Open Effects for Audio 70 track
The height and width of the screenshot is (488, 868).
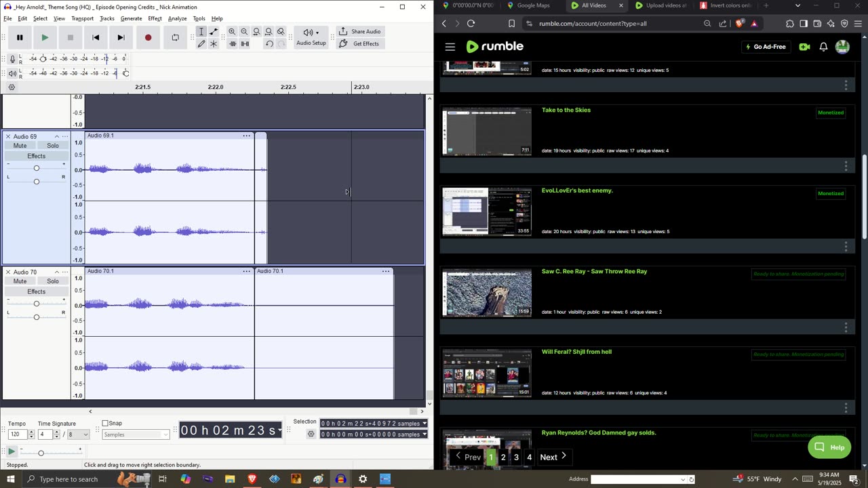coord(37,291)
